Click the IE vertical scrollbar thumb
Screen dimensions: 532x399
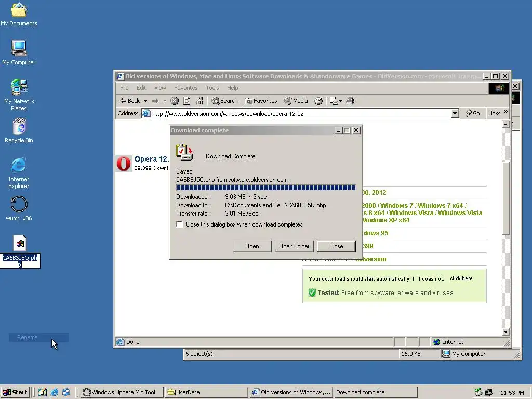coord(506,198)
